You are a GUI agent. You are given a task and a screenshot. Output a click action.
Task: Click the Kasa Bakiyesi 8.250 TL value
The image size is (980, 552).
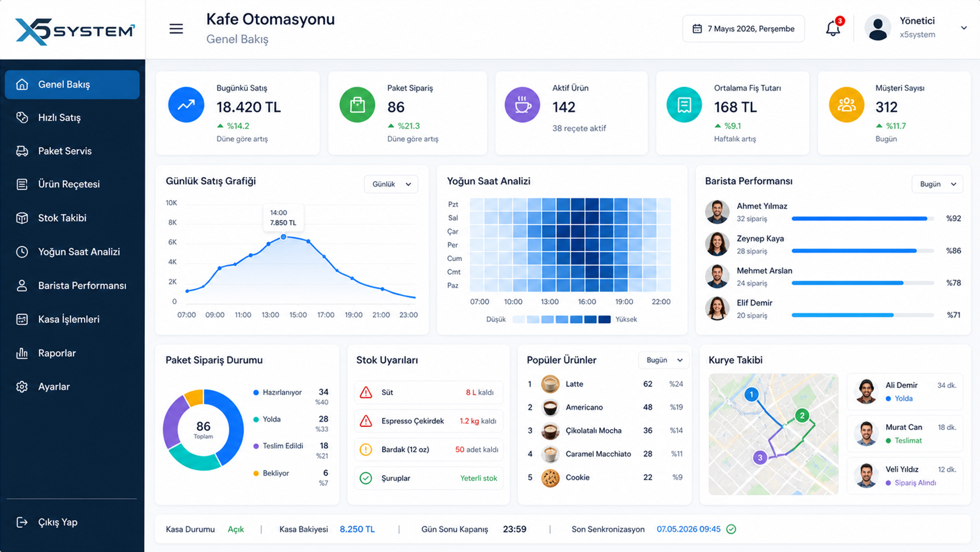coord(357,529)
